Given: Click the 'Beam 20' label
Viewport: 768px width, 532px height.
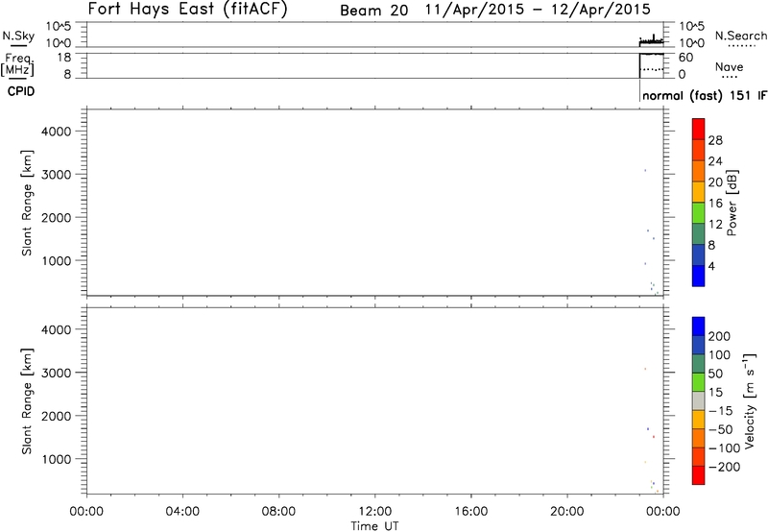Looking at the screenshot, I should click(374, 11).
